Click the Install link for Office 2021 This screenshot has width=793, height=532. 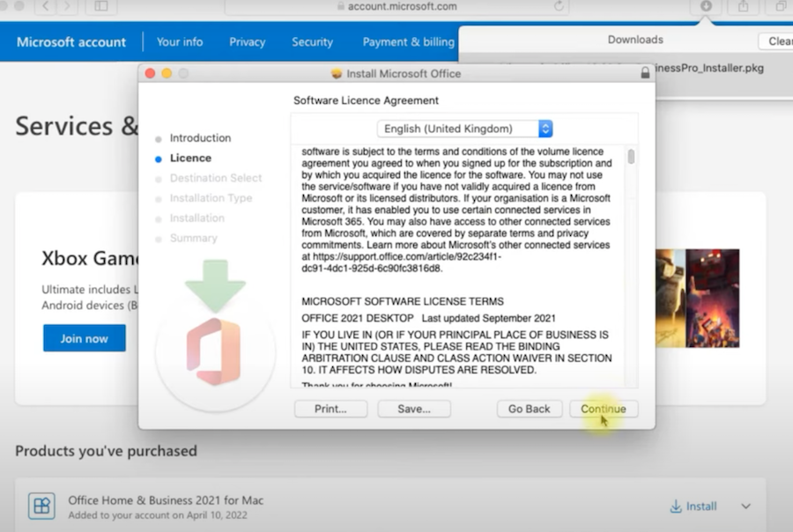pos(693,506)
